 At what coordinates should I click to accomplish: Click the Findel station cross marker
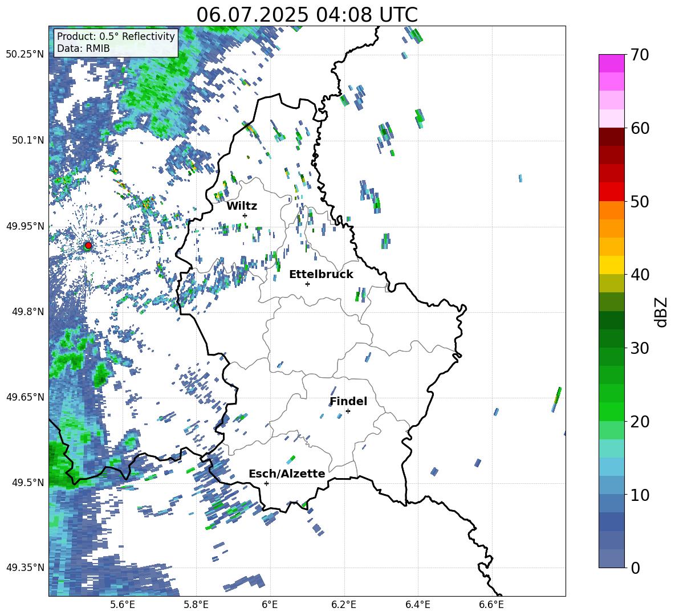pyautogui.click(x=348, y=411)
